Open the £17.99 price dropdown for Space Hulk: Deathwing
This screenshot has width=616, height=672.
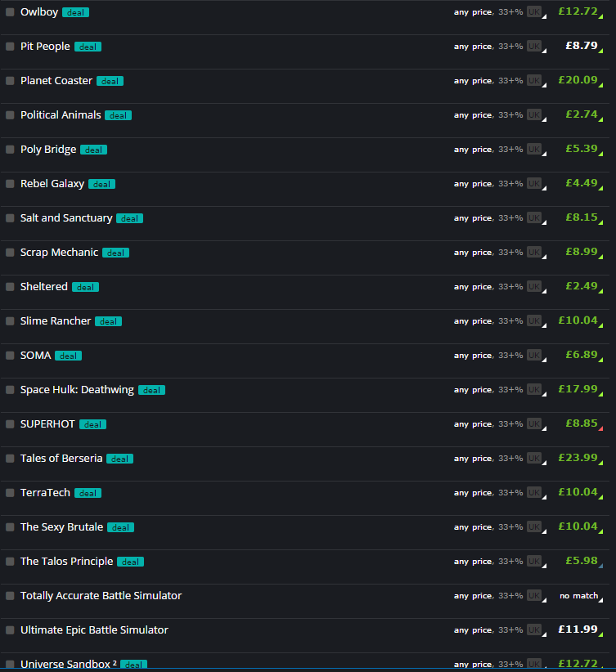(580, 390)
